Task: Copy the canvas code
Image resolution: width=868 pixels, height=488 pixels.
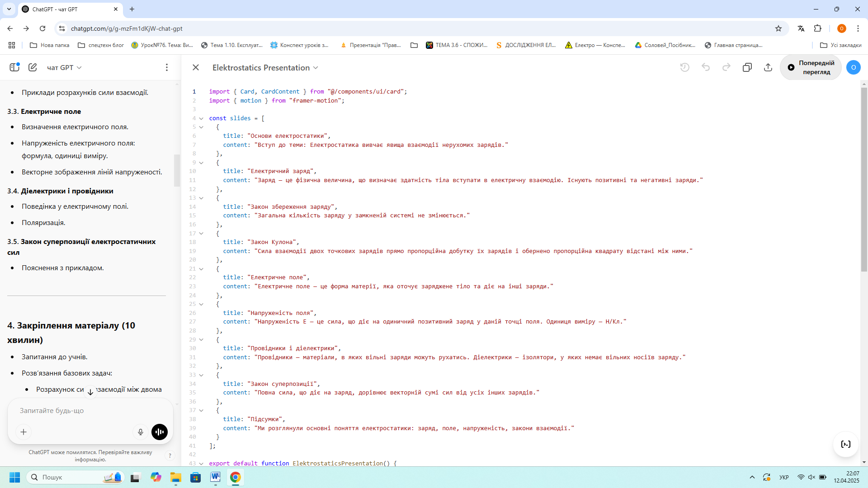Action: (x=747, y=67)
